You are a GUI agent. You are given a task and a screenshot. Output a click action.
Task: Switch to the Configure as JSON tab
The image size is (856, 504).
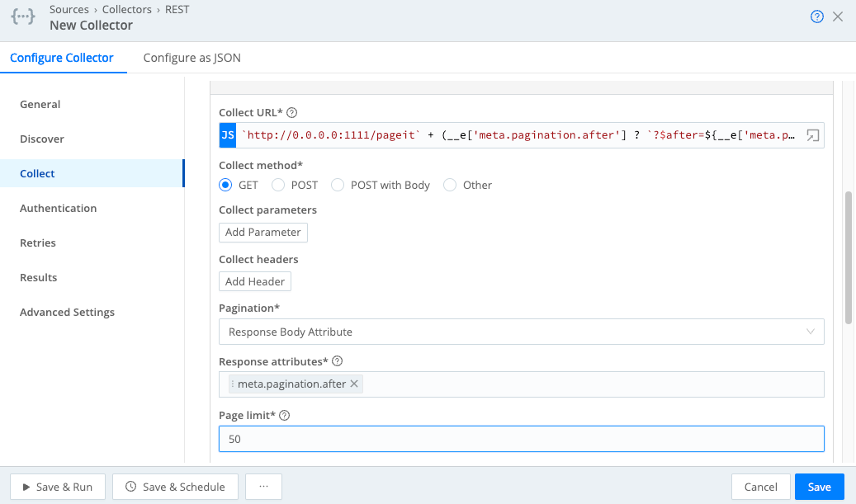(x=192, y=59)
